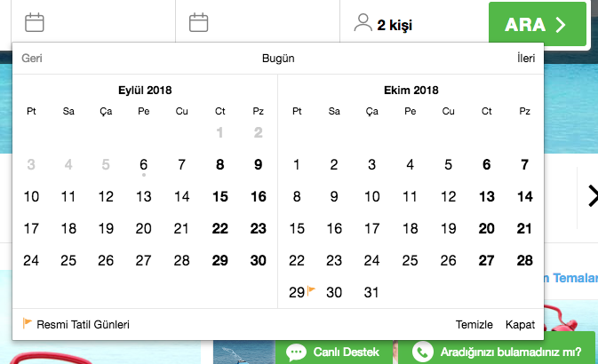Choose 27 in Eylül 2018
Viewport: 598px width, 364px height.
coord(143,261)
